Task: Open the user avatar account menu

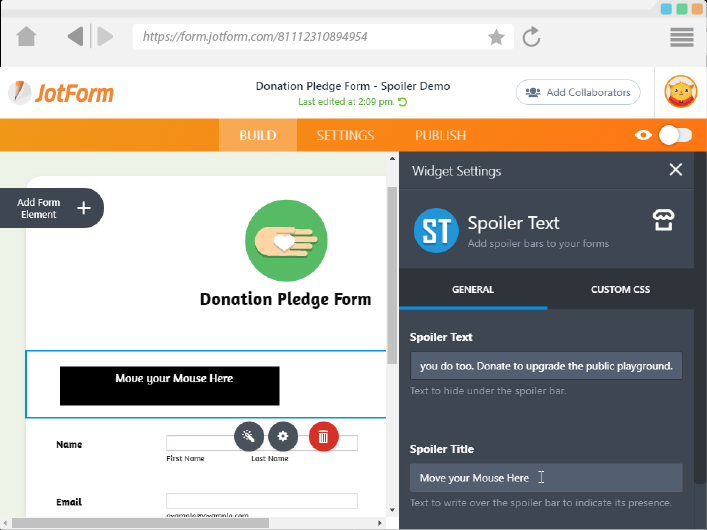Action: click(681, 93)
